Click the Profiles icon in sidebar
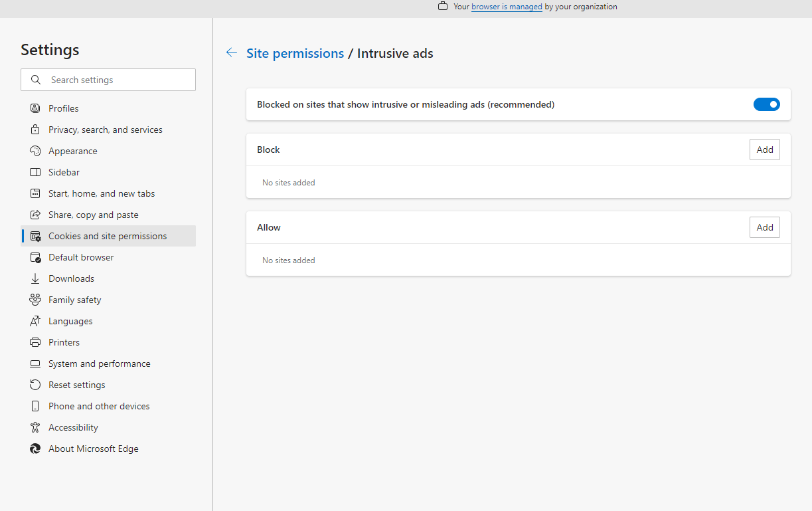This screenshot has height=511, width=812. coord(35,108)
